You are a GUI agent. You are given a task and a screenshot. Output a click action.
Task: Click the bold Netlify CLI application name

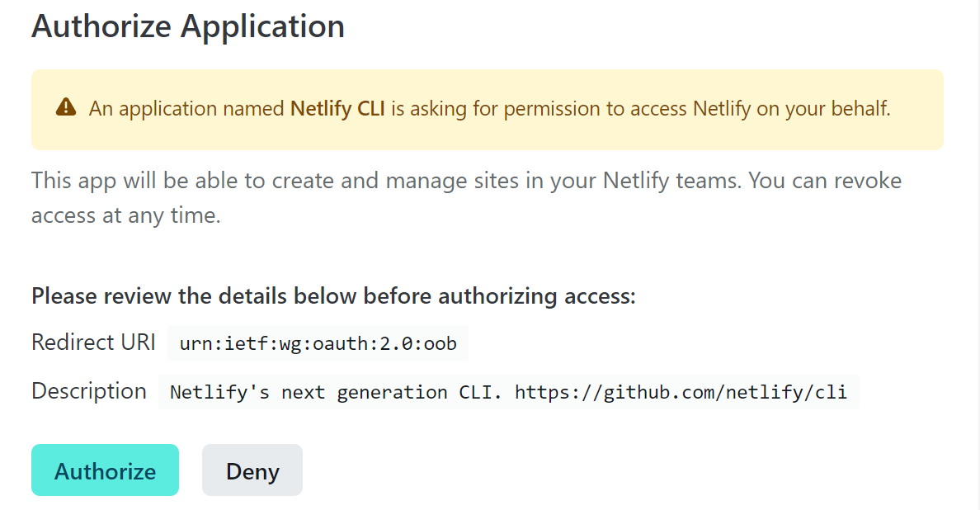337,109
